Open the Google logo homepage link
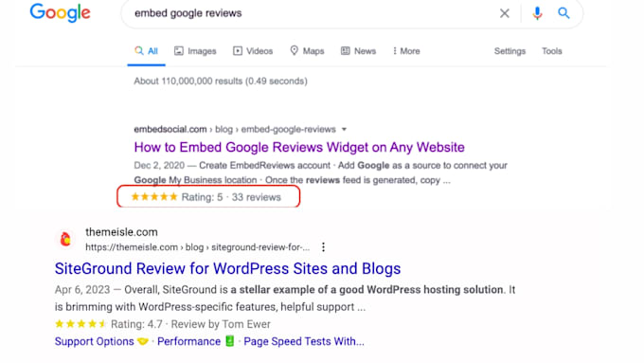The width and height of the screenshot is (644, 363). tap(60, 12)
